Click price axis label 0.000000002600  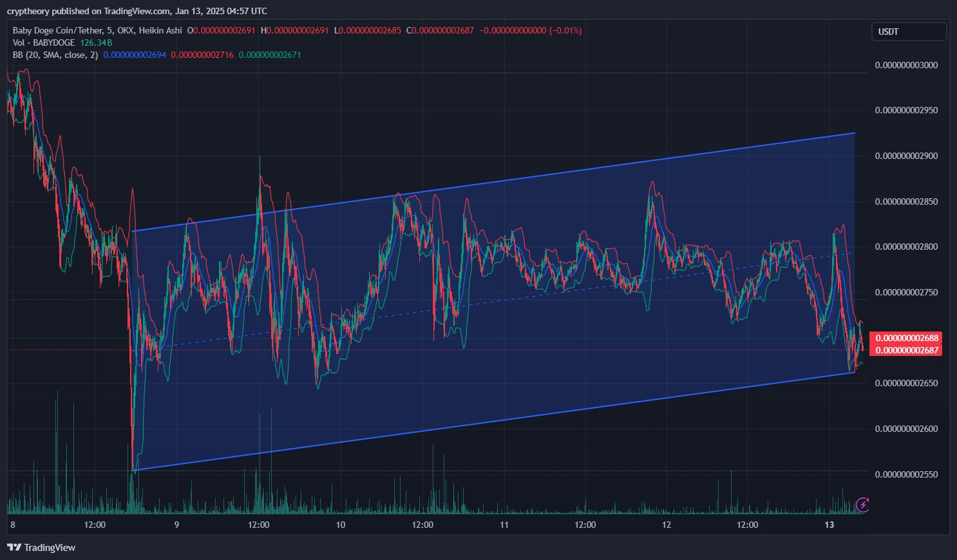click(x=906, y=429)
